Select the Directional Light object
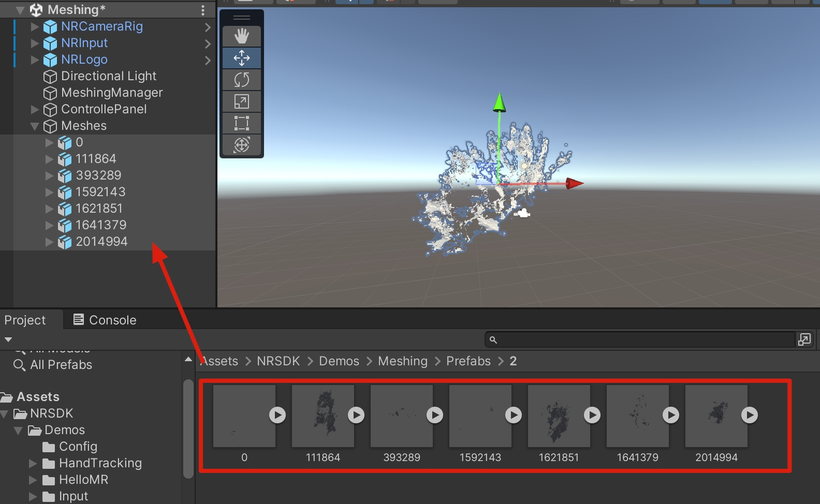 108,76
